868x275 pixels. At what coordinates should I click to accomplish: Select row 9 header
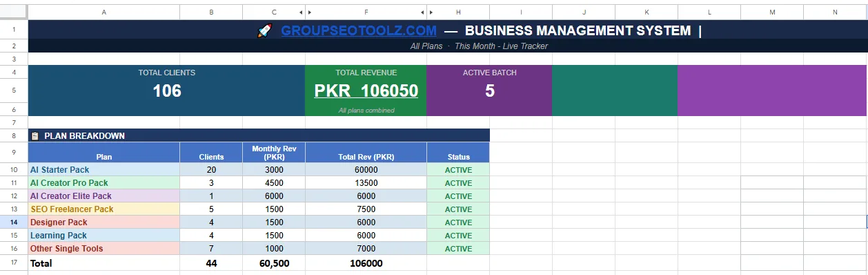pyautogui.click(x=14, y=152)
